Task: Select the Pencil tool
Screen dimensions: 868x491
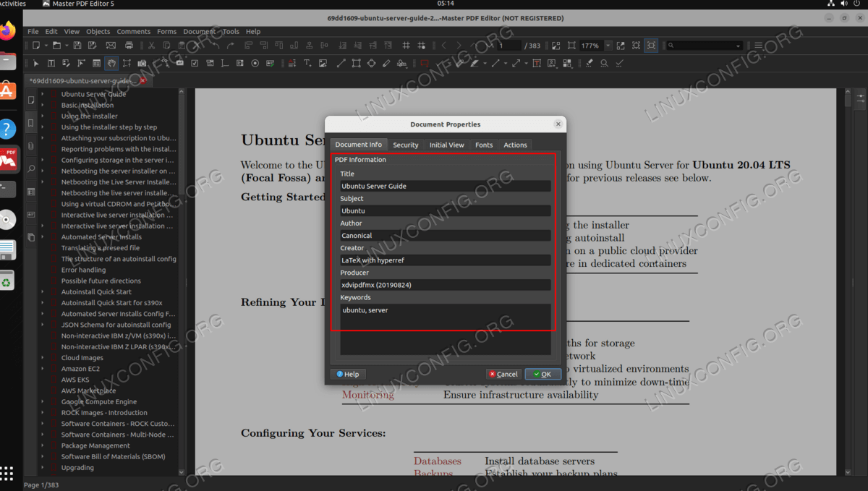Action: click(386, 63)
